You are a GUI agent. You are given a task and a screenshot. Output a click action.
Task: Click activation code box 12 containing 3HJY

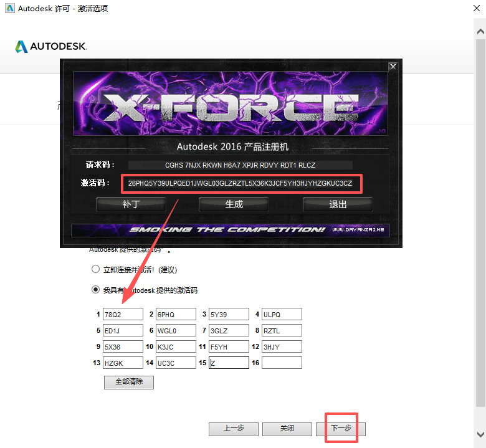pos(282,346)
